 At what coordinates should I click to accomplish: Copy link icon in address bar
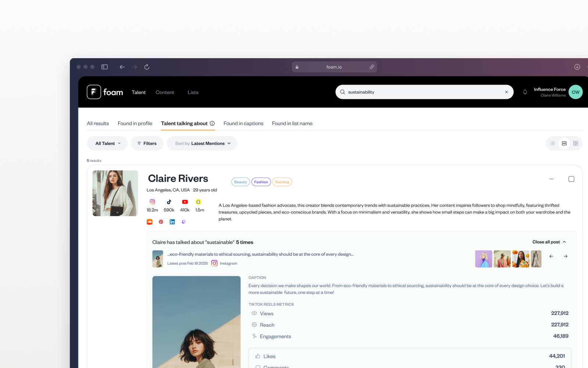(372, 67)
